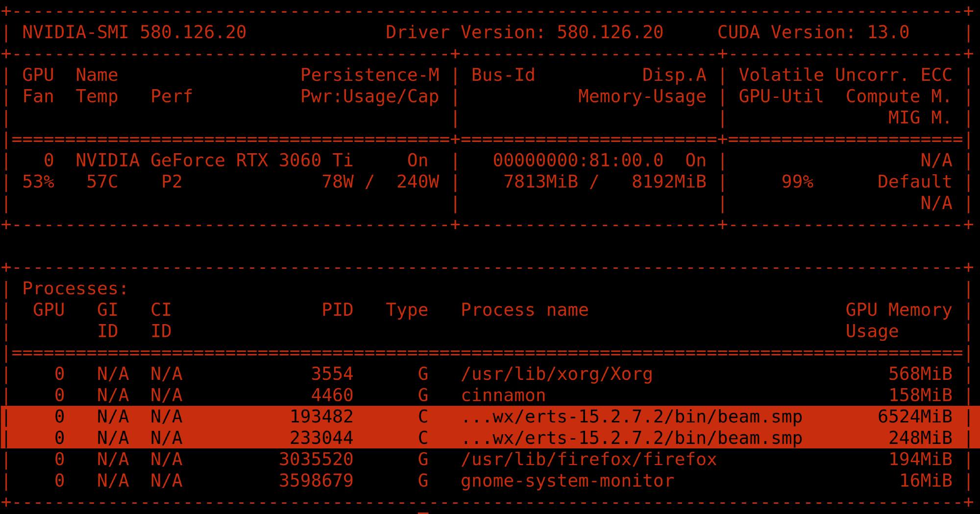Image resolution: width=980 pixels, height=514 pixels.
Task: Select the /usr/lib/firefox/firefox process name
Action: (588, 459)
